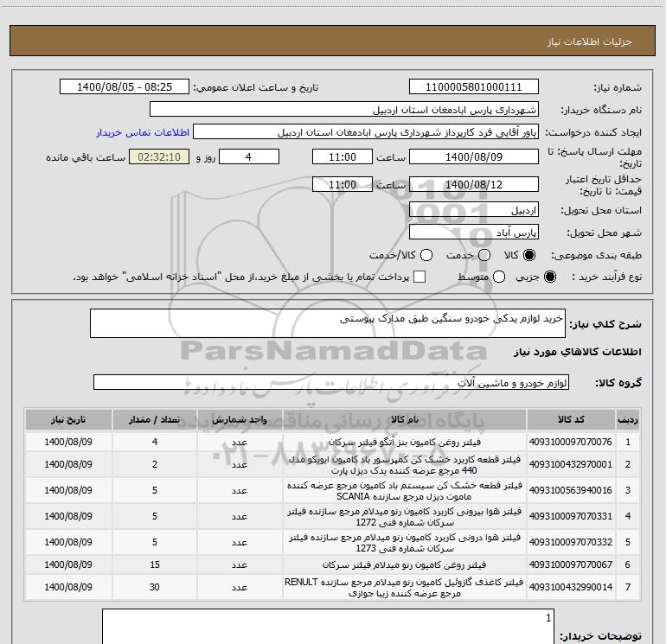
Task: Click the RENULT paper diesel filter item name
Action: (405, 587)
